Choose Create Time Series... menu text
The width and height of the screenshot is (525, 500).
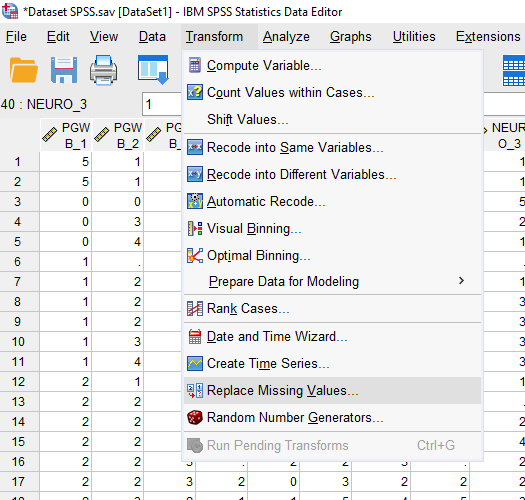268,363
